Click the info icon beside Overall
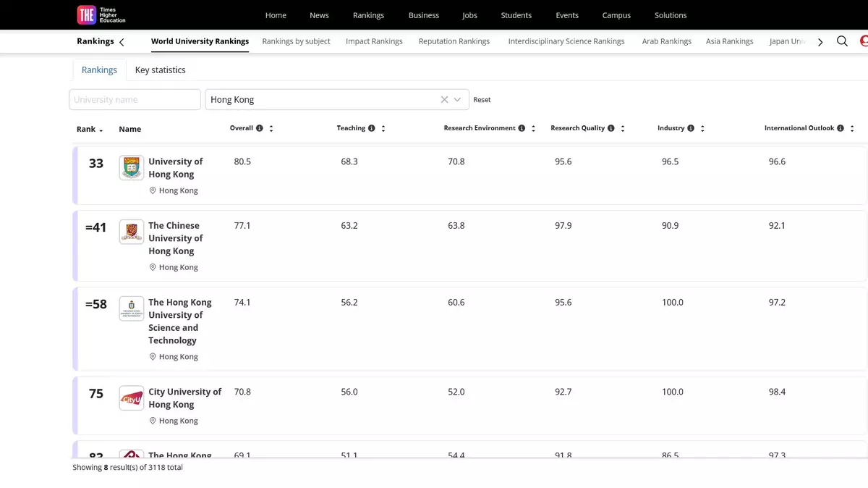The height and width of the screenshot is (488, 868). click(260, 128)
